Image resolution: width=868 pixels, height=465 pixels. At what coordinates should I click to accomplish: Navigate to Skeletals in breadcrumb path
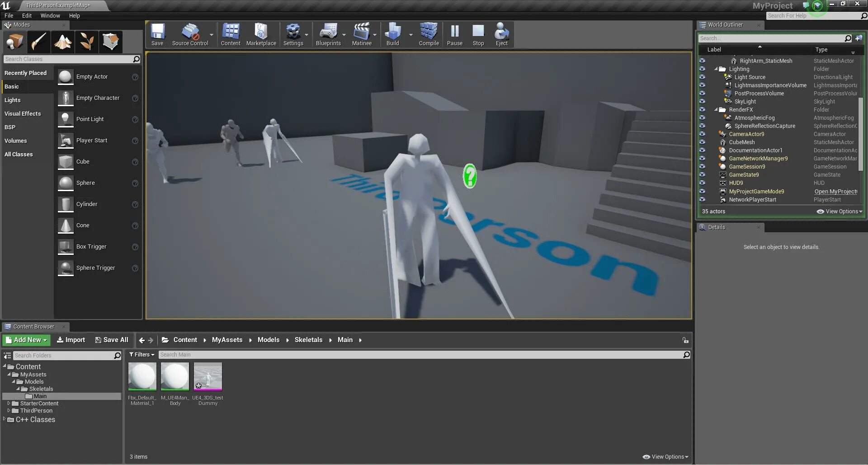pos(308,340)
